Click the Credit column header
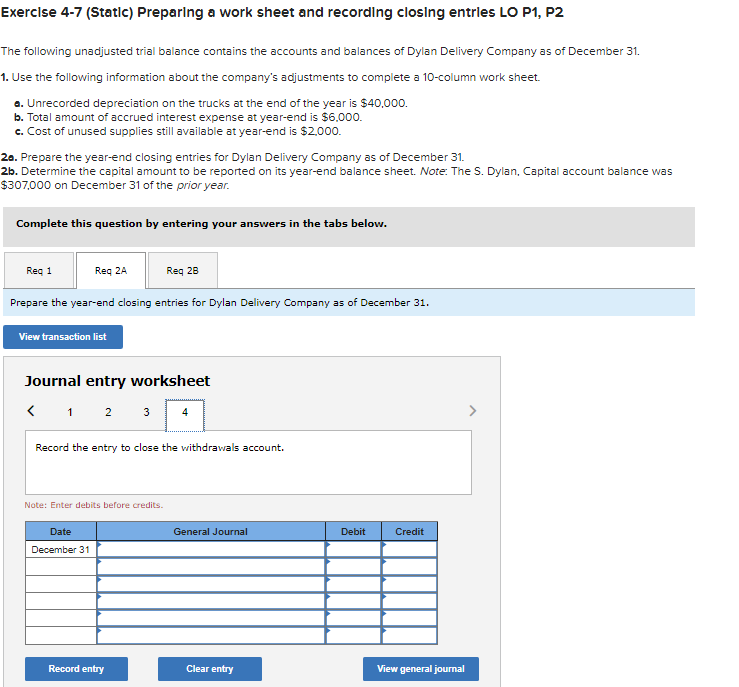Viewport: 739px width, 687px height. pos(409,532)
